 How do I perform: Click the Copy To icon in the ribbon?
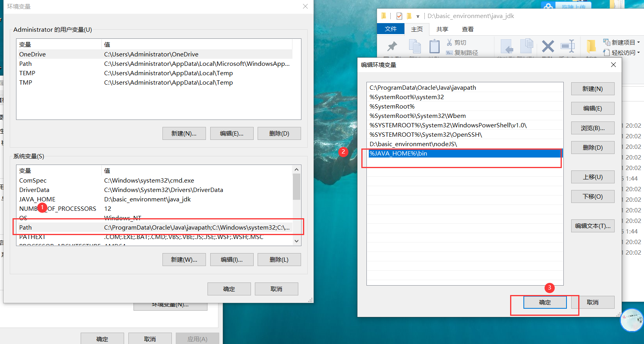[527, 46]
